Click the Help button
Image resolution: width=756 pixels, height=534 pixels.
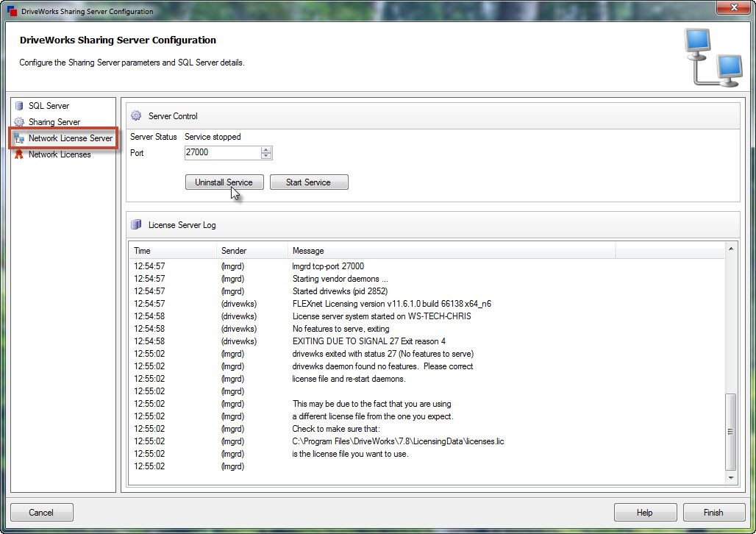pyautogui.click(x=645, y=512)
